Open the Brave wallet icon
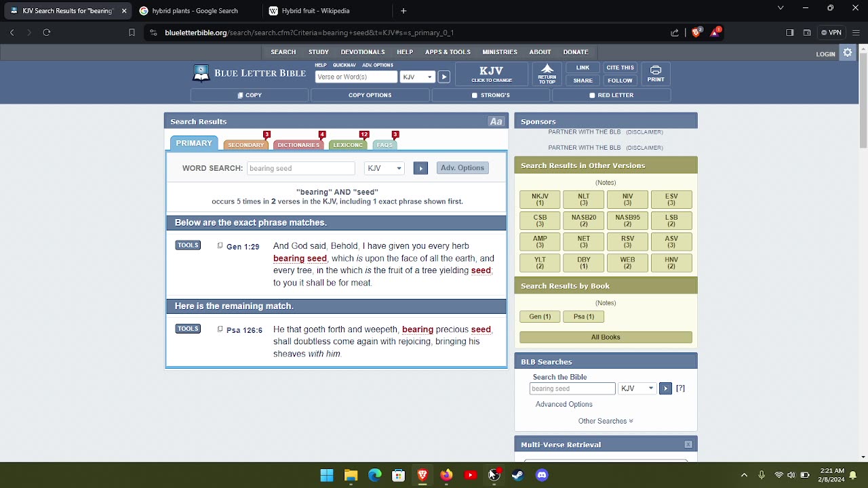 pos(807,33)
